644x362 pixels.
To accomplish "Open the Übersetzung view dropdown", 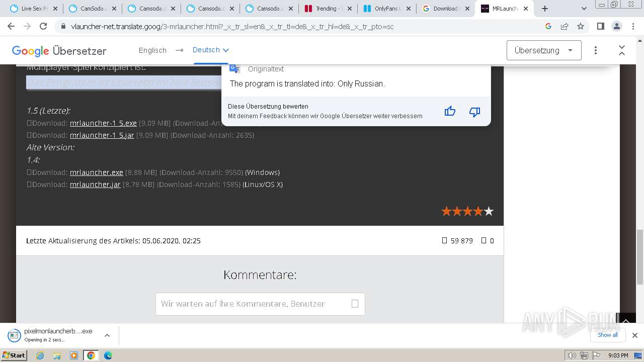I will click(544, 50).
